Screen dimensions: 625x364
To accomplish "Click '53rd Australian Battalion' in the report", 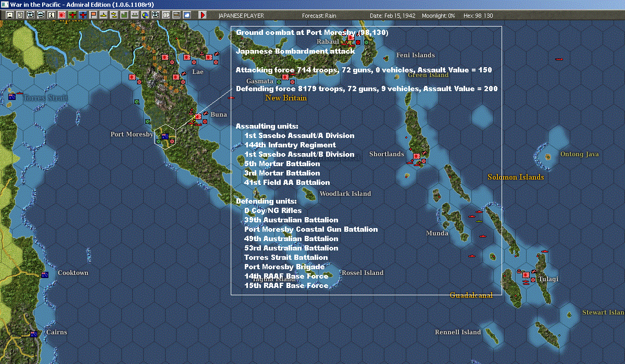I will (x=291, y=248).
